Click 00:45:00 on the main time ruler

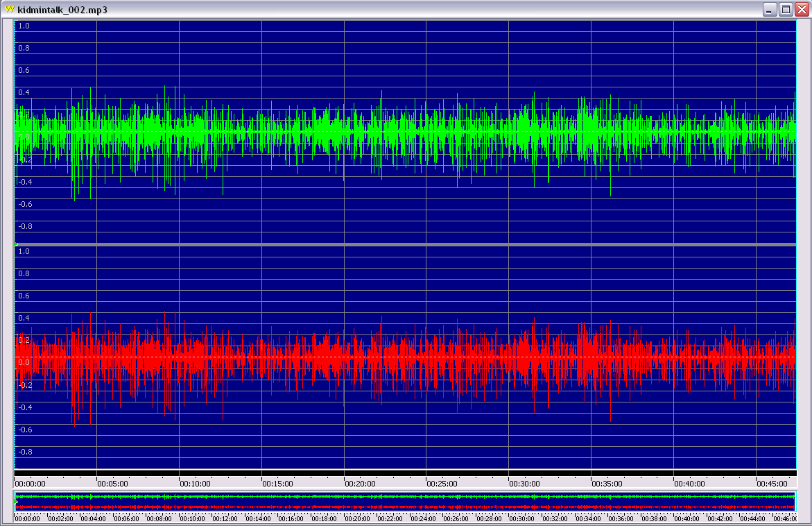[772, 484]
